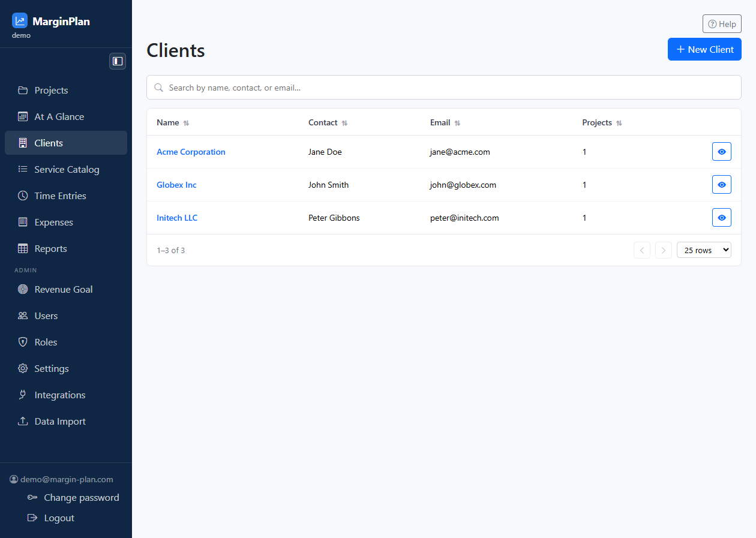Open Help
This screenshot has width=756, height=538.
722,24
